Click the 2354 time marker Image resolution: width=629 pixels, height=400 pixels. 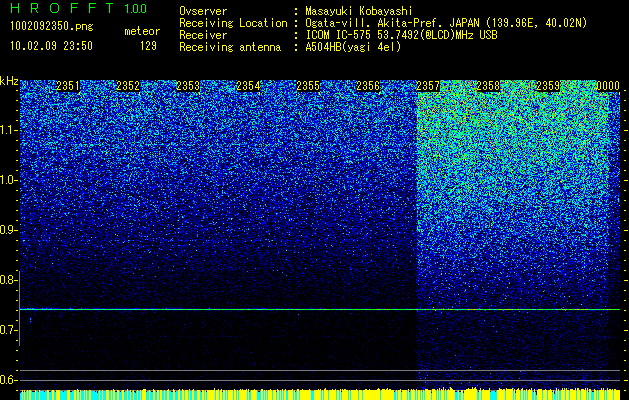pos(248,86)
